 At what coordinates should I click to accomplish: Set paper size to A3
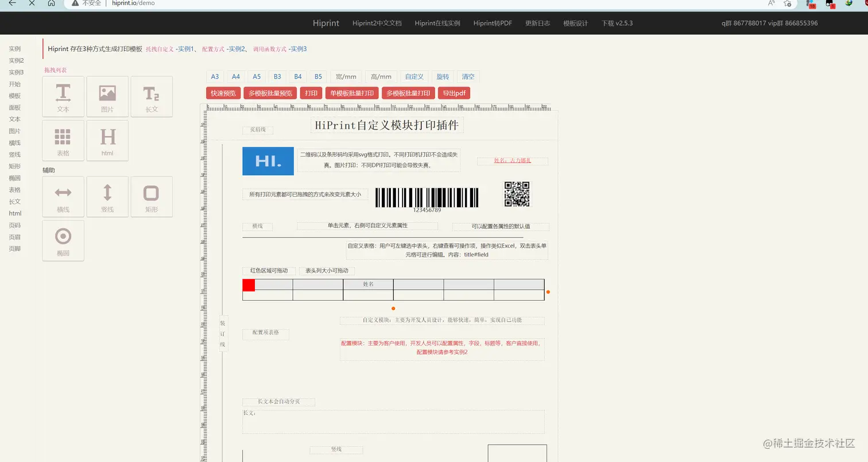215,76
